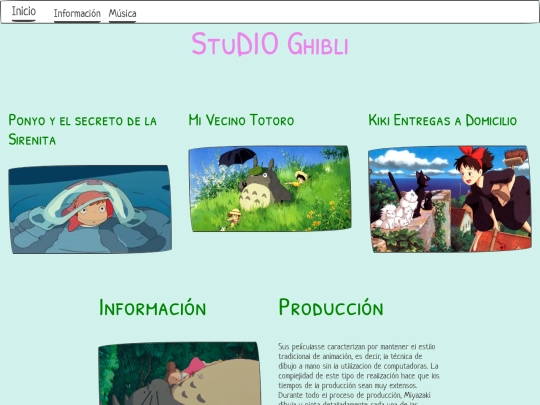Go to the Información nav link
This screenshot has height=405, width=540.
point(77,14)
